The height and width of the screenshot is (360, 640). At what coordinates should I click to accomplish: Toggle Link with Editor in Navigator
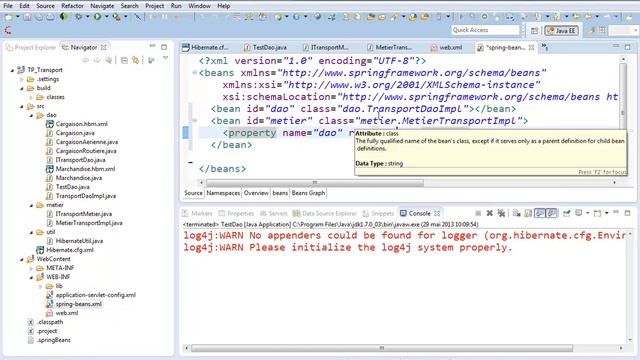point(136,60)
